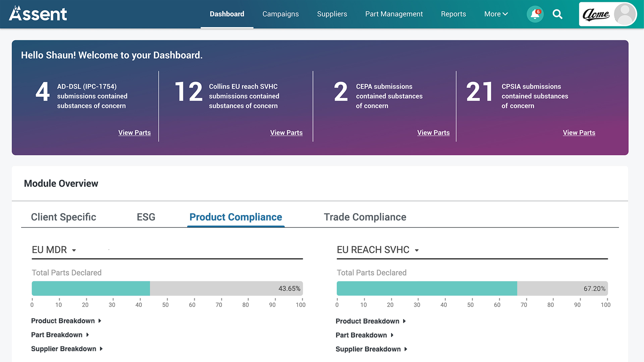Click the search magnifier icon
644x362 pixels.
[x=557, y=14]
